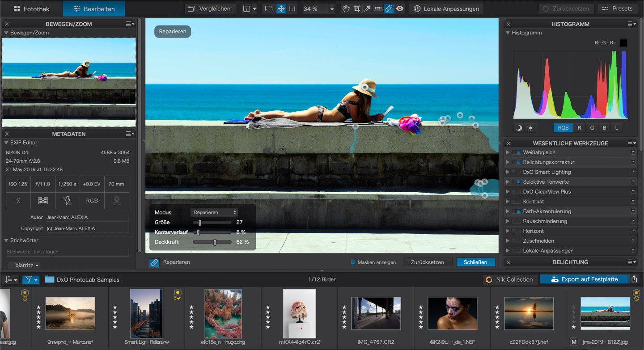Viewport: 644px width, 350px height.
Task: Pick the white balance eyedropper tool
Action: tap(368, 8)
